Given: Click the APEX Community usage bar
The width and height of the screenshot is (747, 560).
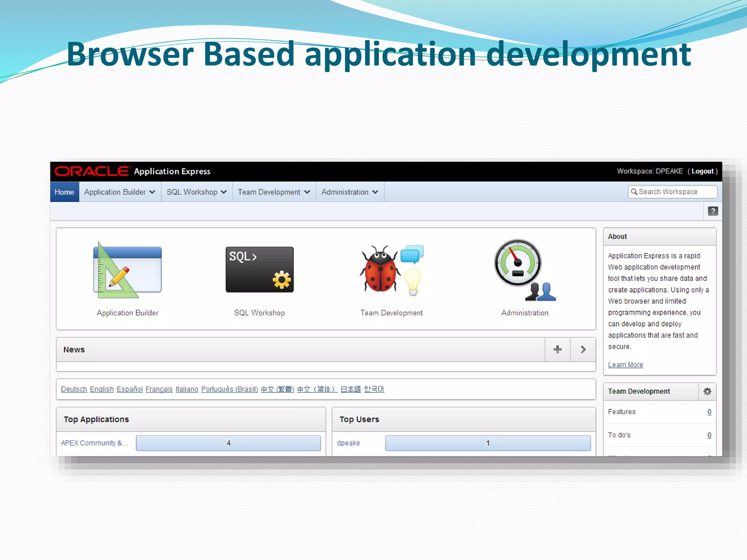Looking at the screenshot, I should (x=228, y=443).
